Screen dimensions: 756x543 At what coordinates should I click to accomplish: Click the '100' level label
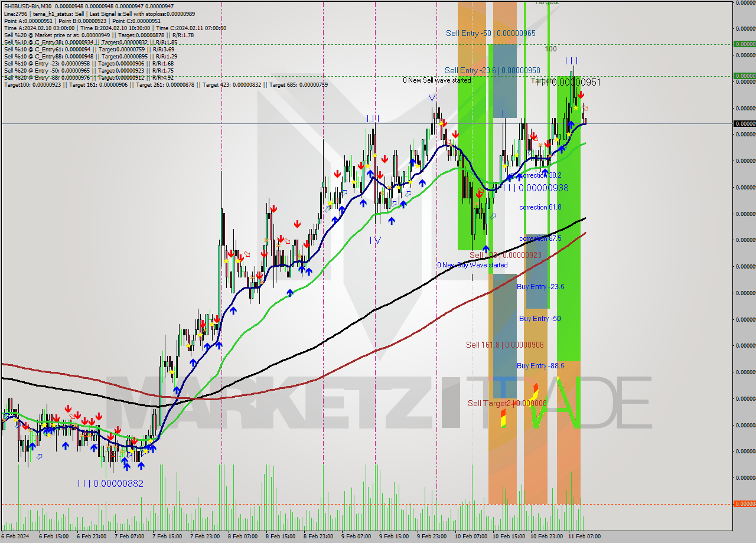(x=550, y=49)
